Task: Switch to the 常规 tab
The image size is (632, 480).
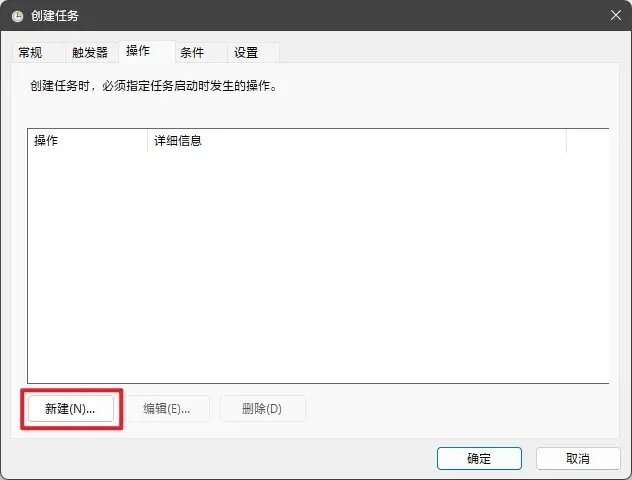Action: click(x=39, y=52)
